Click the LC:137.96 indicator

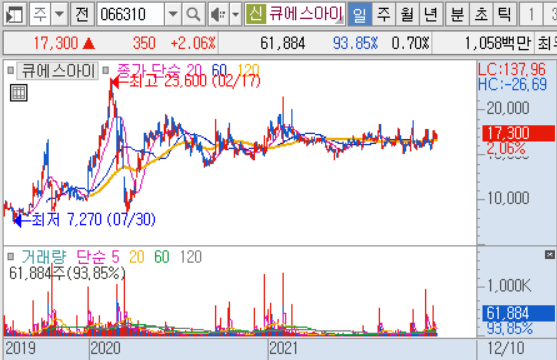512,69
